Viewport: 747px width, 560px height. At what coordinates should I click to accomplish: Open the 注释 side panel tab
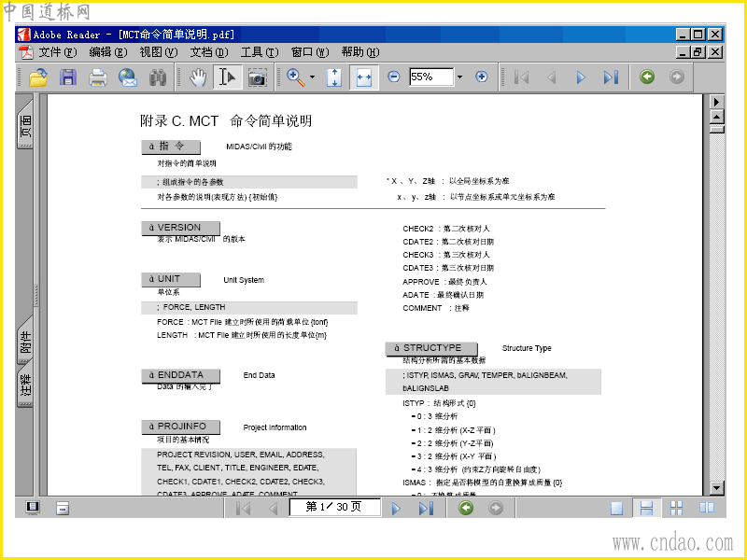tap(25, 384)
